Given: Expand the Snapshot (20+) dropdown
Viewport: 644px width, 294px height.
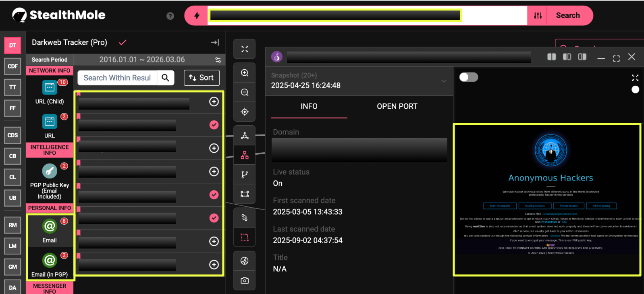Looking at the screenshot, I should coord(443,81).
